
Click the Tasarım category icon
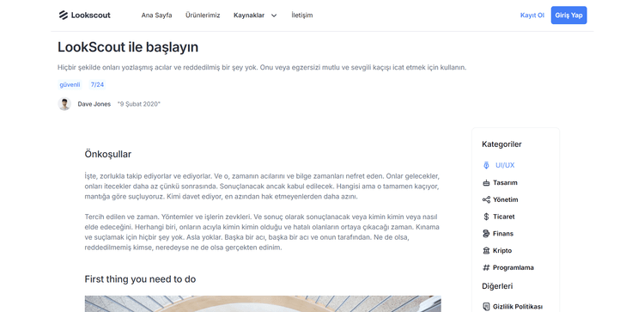pos(486,182)
